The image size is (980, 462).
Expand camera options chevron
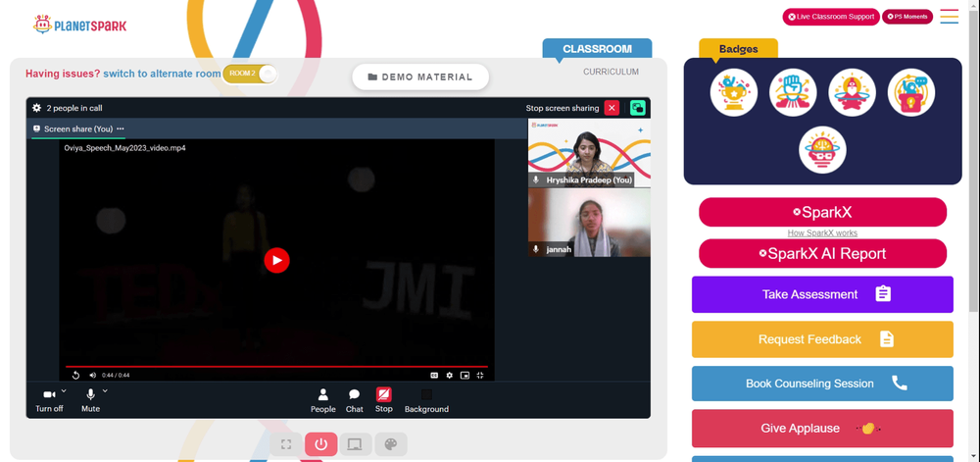[63, 390]
